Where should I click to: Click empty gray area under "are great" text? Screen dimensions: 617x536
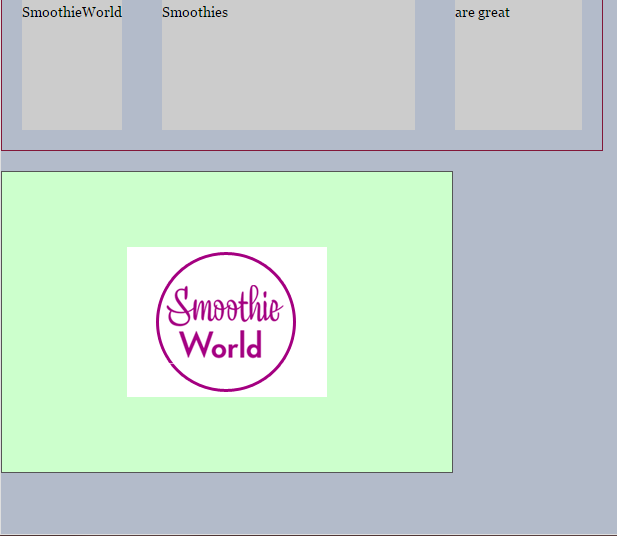(x=518, y=80)
